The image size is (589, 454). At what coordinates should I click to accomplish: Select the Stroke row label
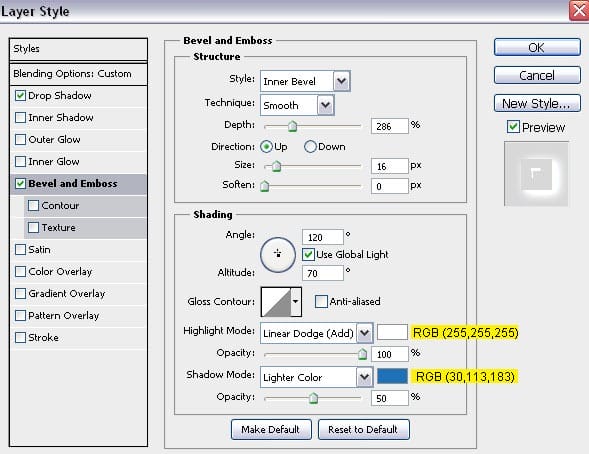pos(43,337)
